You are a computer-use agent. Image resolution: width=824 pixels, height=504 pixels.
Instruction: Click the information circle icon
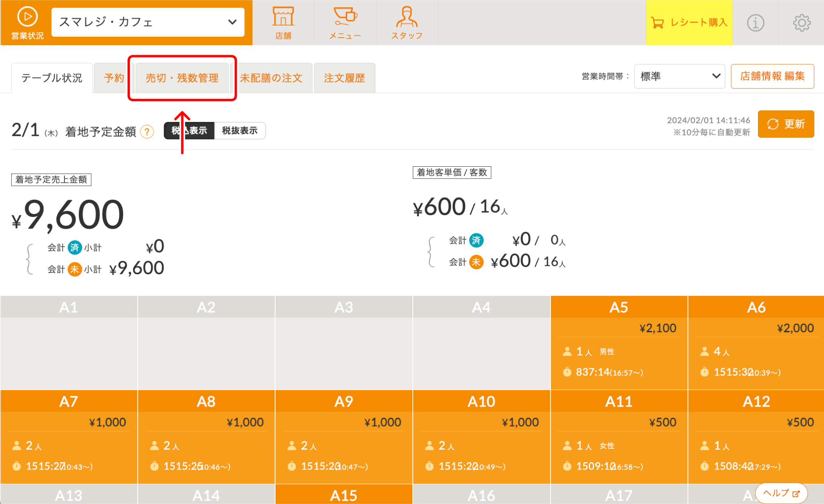click(755, 23)
